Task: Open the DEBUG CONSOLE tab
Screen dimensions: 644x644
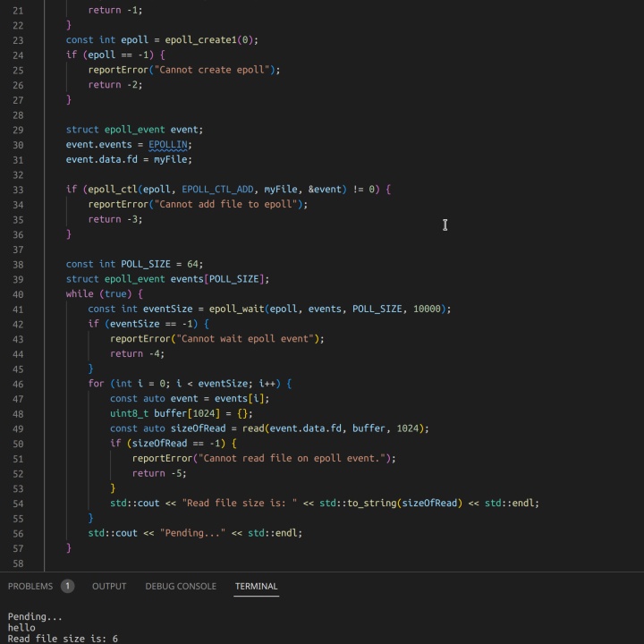Action: click(x=181, y=586)
